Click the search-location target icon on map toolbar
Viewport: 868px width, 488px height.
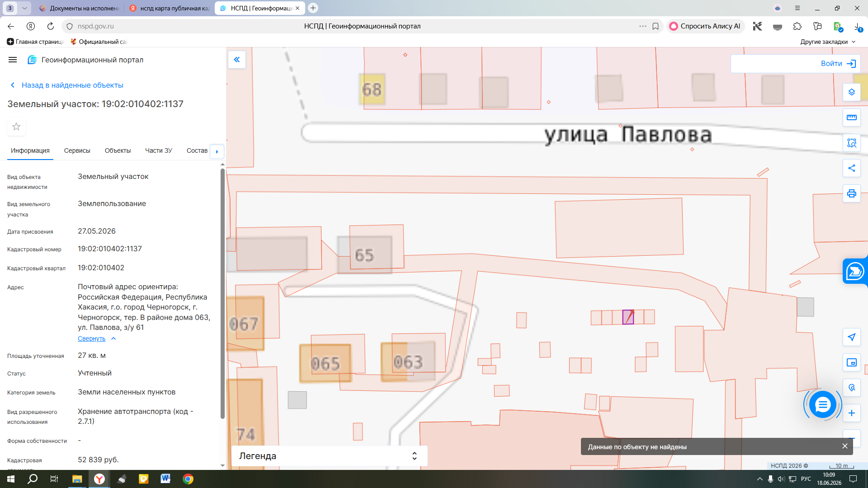(852, 388)
